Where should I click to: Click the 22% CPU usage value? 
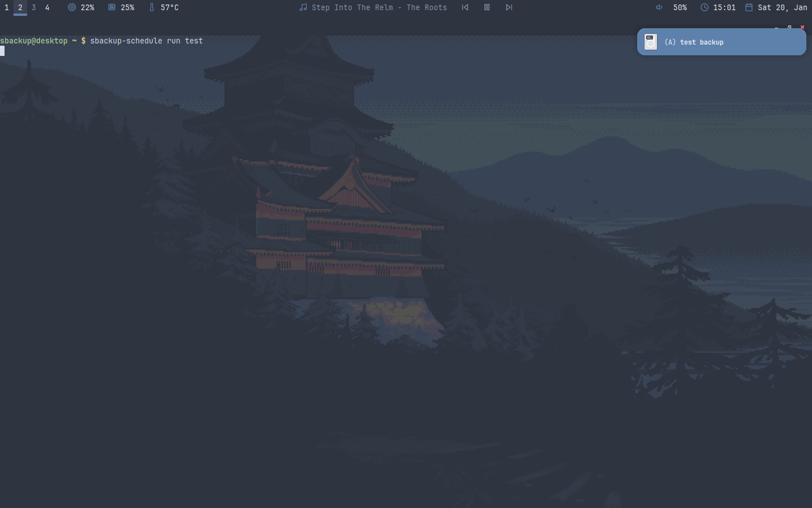87,7
